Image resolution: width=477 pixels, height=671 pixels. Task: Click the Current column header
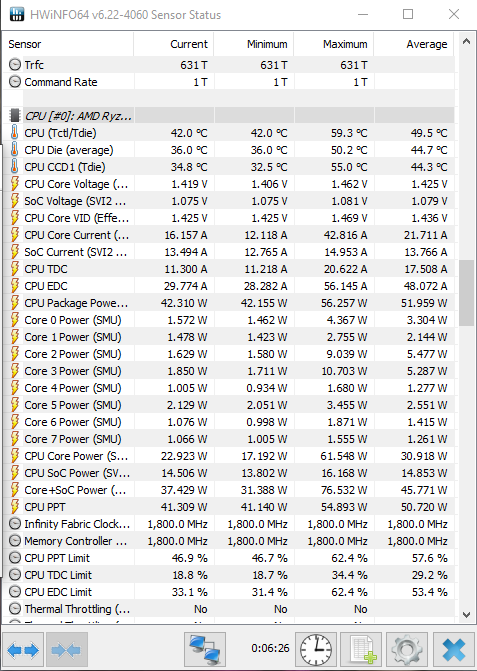174,44
